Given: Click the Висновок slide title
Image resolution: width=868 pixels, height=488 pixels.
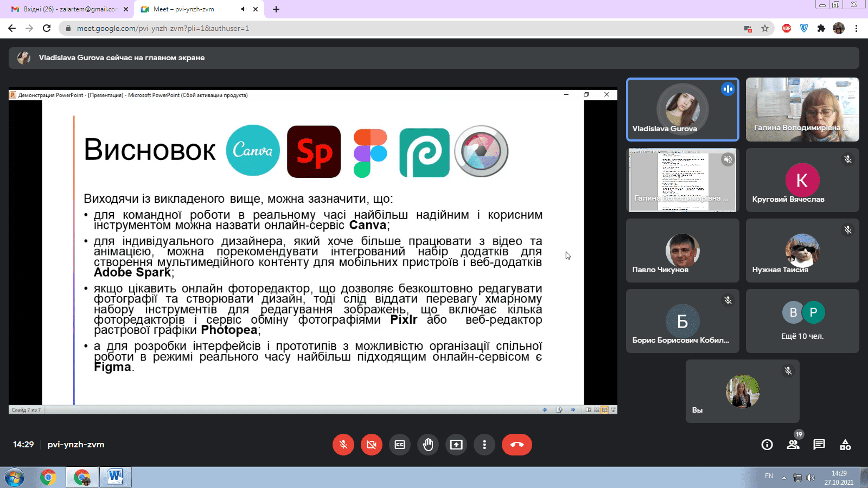Looking at the screenshot, I should click(x=150, y=150).
